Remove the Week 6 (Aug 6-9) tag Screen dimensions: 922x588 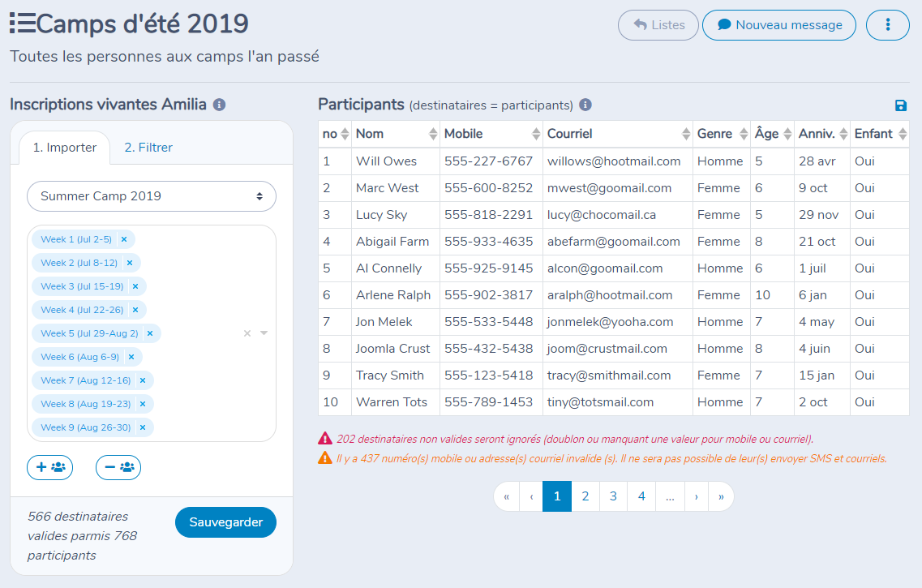131,357
